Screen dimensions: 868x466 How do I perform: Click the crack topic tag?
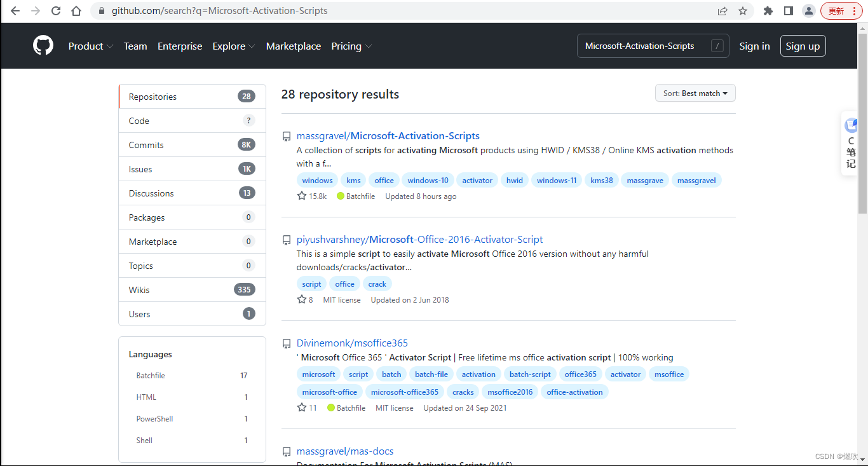coord(377,284)
